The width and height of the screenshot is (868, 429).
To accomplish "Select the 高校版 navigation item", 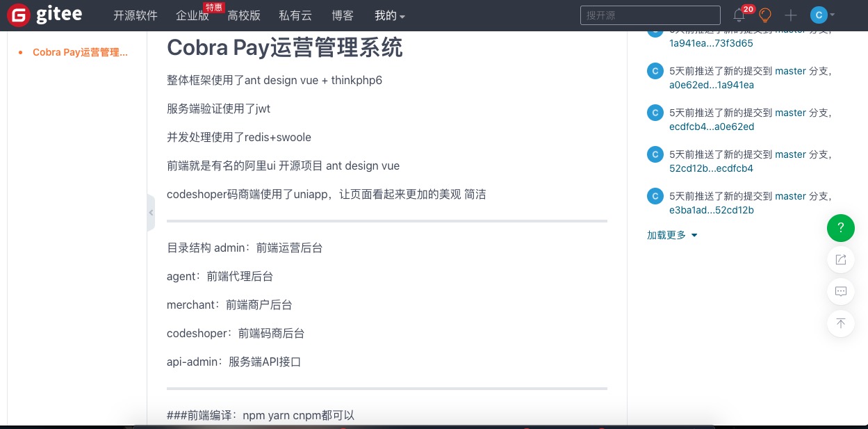I will coord(244,15).
